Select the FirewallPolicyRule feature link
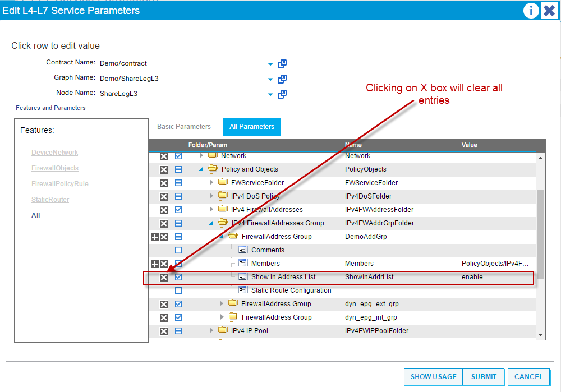The height and width of the screenshot is (392, 561). (x=59, y=183)
